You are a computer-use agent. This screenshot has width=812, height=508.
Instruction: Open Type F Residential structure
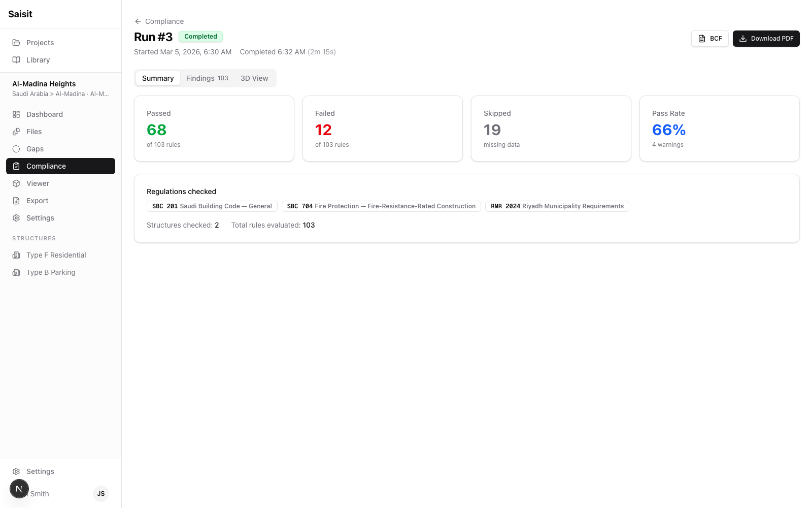click(x=60, y=255)
